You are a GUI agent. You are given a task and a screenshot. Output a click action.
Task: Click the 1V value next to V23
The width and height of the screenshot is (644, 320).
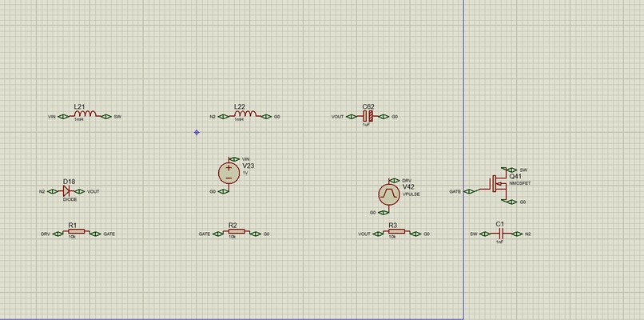point(245,173)
